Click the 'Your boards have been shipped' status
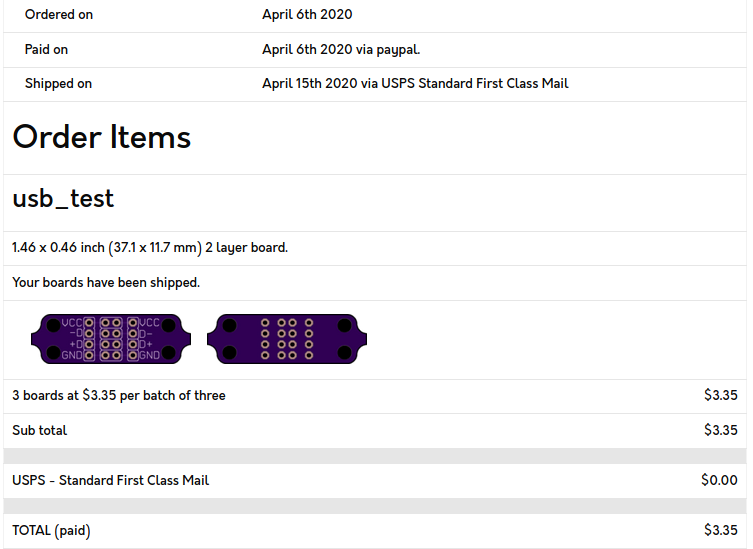The height and width of the screenshot is (549, 753). (x=106, y=282)
